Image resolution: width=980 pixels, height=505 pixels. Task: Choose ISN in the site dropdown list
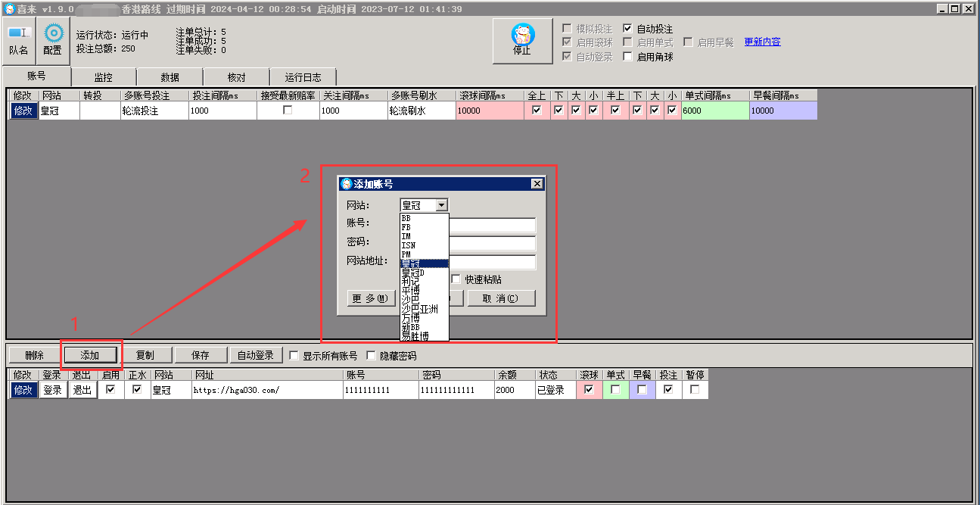coord(425,245)
